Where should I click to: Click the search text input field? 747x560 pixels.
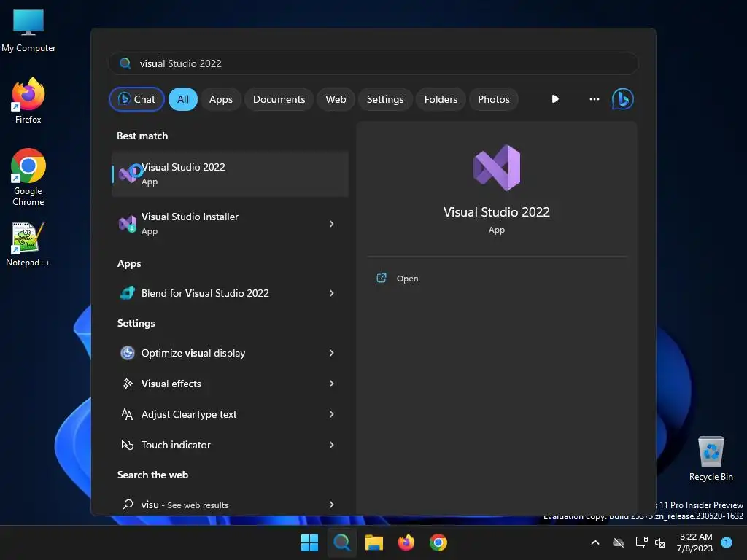coord(373,63)
